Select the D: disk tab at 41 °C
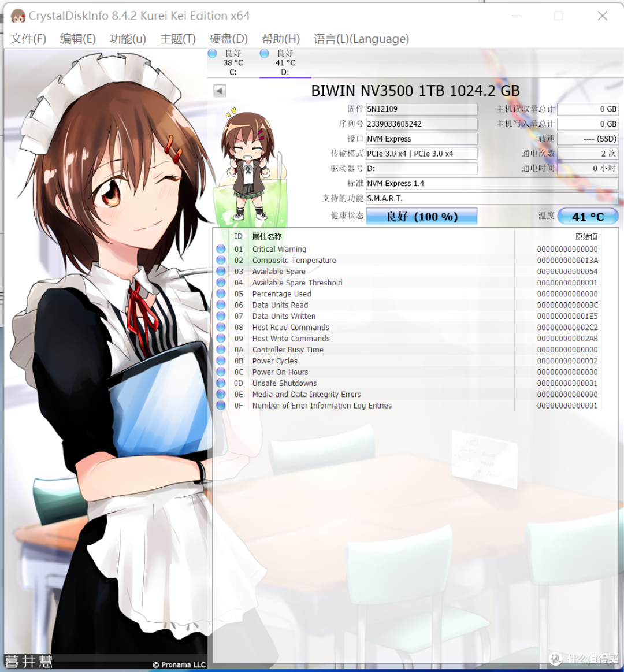 [x=285, y=62]
